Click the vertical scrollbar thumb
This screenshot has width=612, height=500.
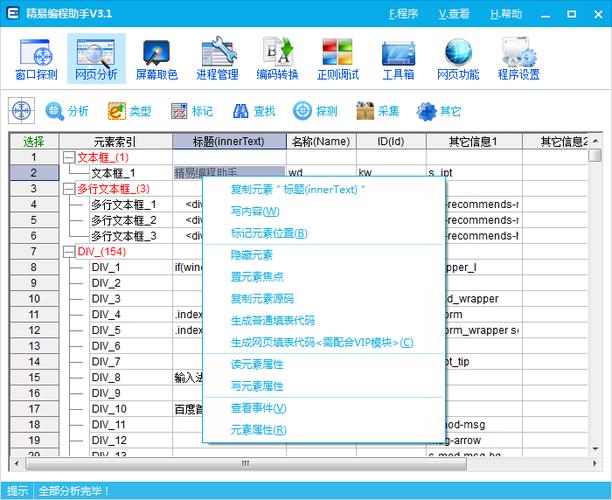coord(595,155)
